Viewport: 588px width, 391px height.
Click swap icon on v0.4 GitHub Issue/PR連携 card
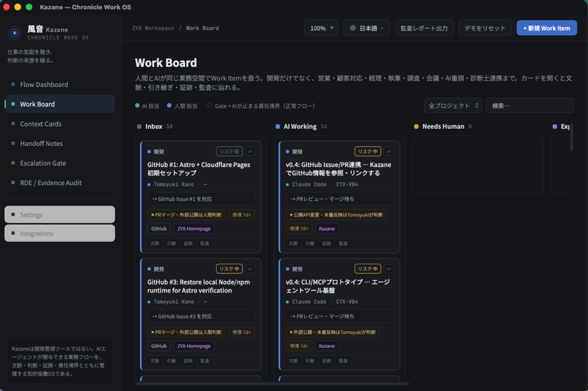tap(389, 152)
